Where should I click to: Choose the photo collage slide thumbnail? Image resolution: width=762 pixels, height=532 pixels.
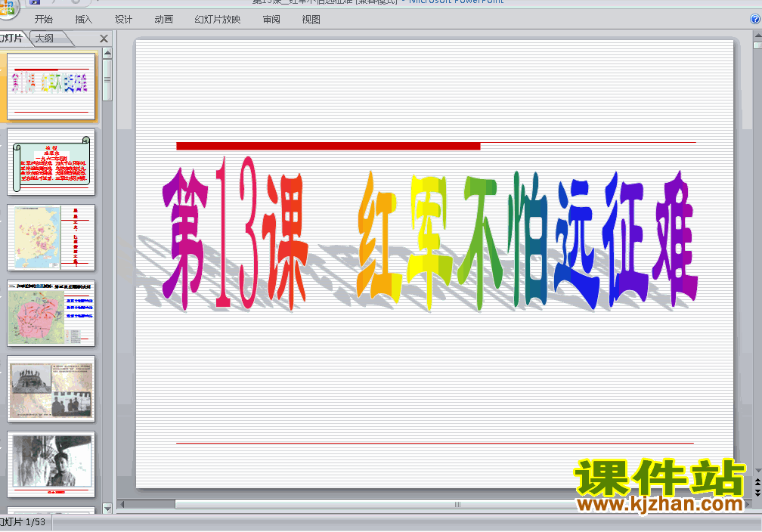point(51,388)
